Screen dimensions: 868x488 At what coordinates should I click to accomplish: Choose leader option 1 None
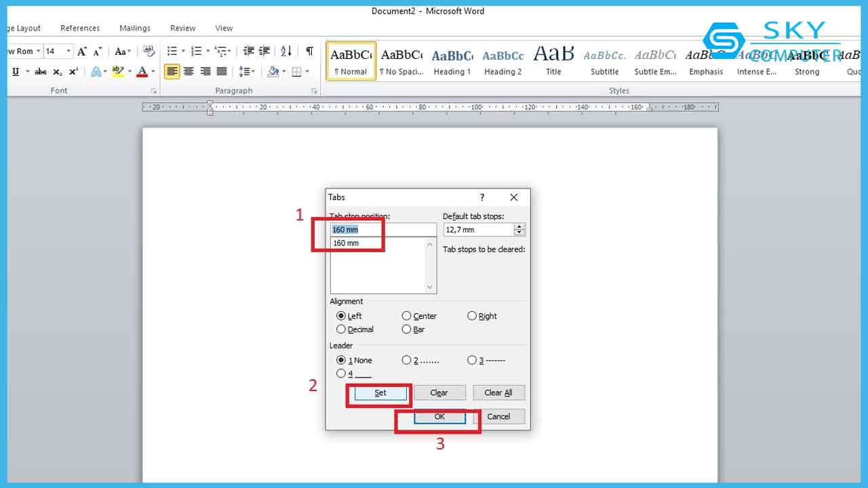tap(341, 360)
